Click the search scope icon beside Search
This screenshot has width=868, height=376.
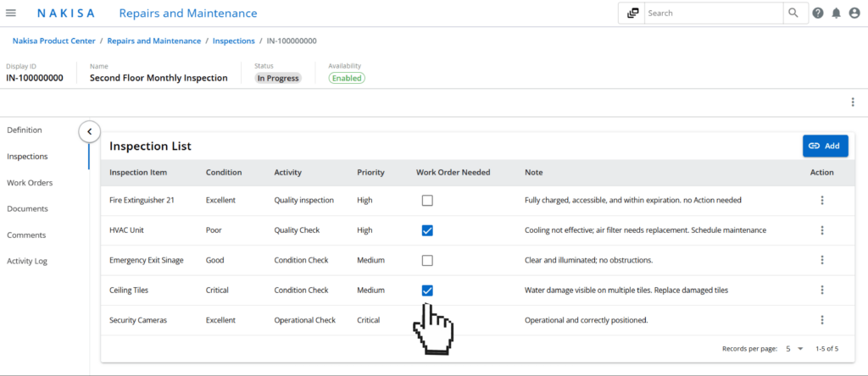[632, 14]
